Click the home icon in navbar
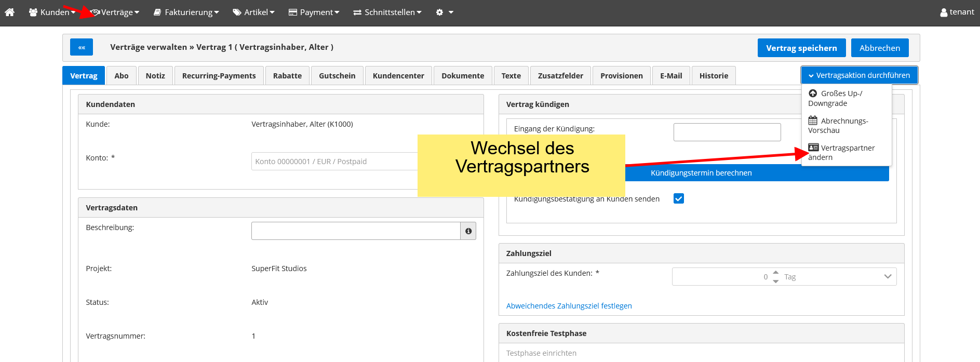This screenshot has width=980, height=362. [9, 12]
